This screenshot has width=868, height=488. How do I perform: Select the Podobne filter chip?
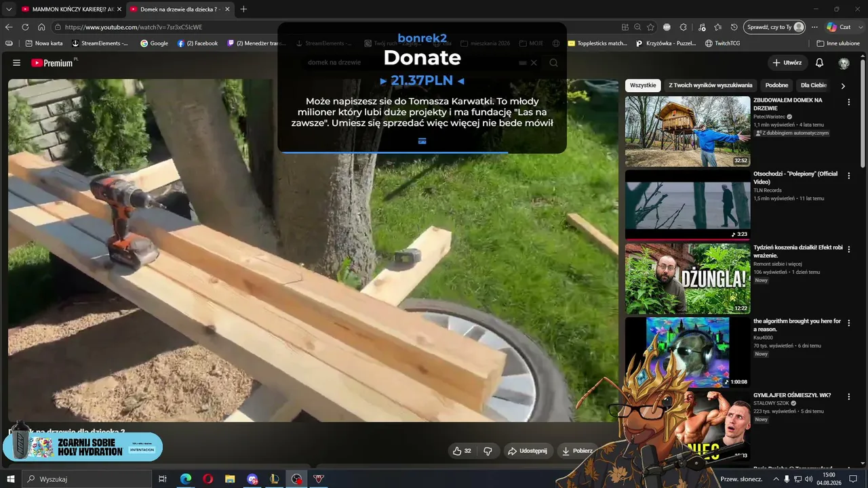[x=776, y=85]
